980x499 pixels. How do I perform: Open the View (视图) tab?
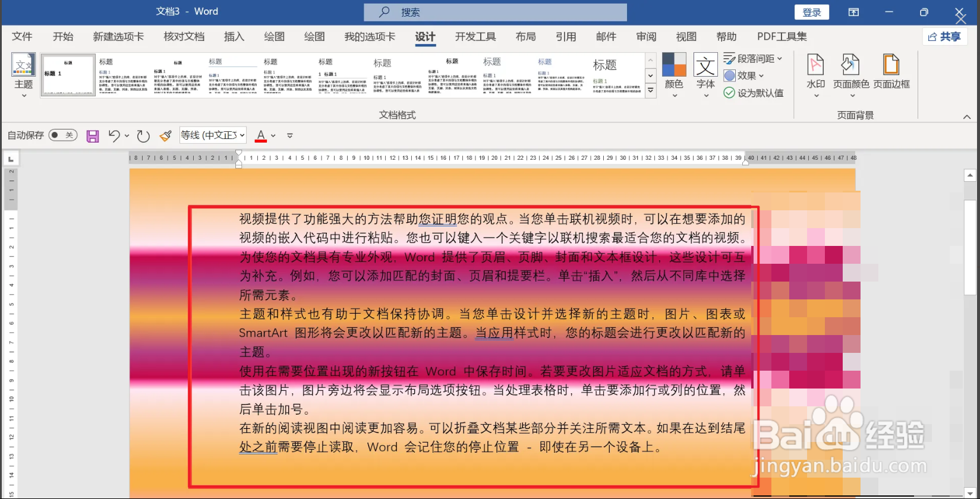[x=686, y=36]
